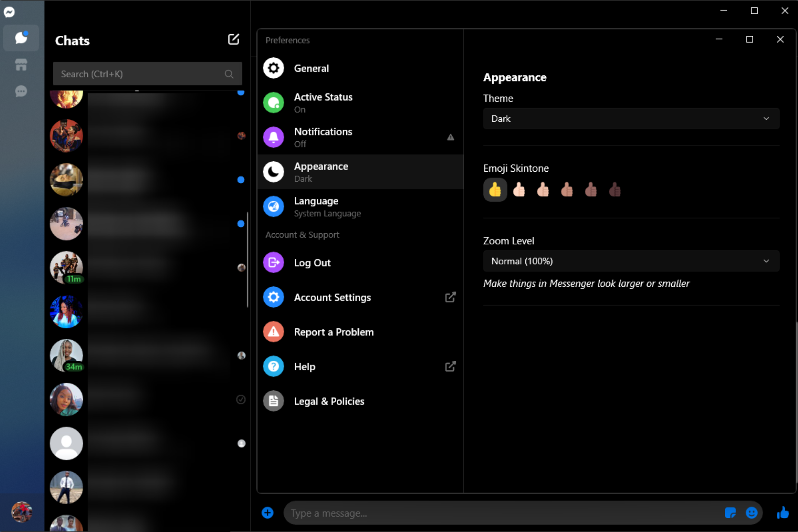The image size is (798, 532).
Task: Open the chat with the 11m active badge
Action: point(148,268)
